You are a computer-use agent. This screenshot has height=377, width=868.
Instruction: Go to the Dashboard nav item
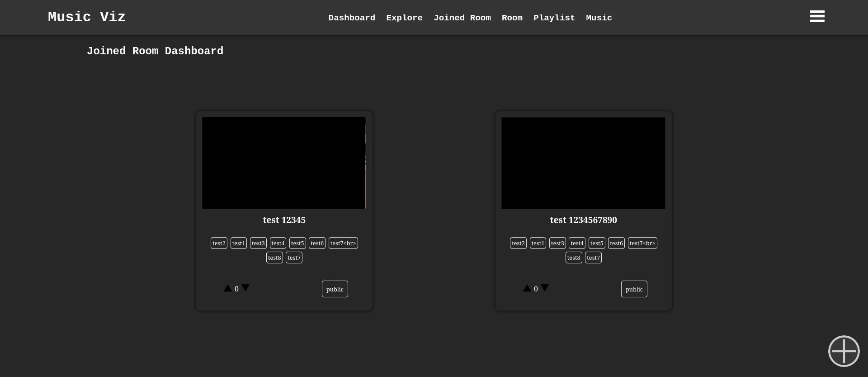[352, 18]
